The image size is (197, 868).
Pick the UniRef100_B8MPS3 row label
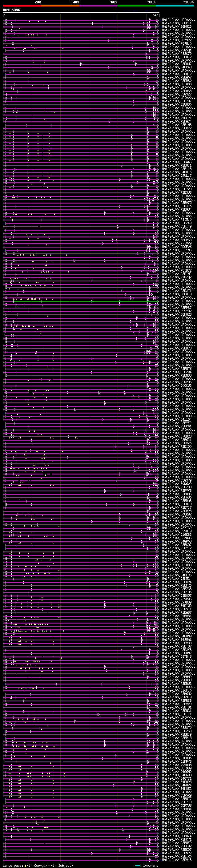pyautogui.click(x=177, y=240)
